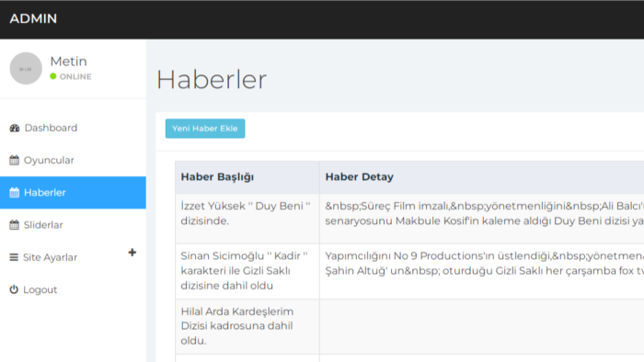Open the Sliderlar menu item
The height and width of the screenshot is (362, 644).
point(73,225)
